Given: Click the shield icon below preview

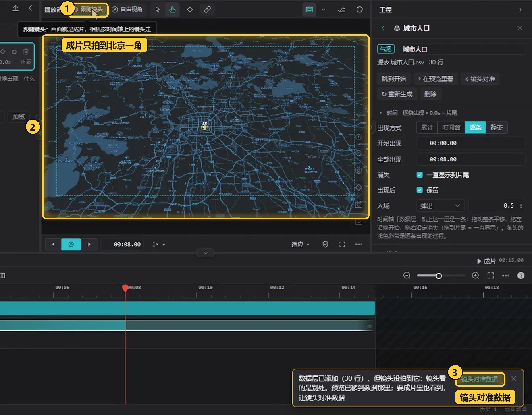Looking at the screenshot, I should click(325, 244).
